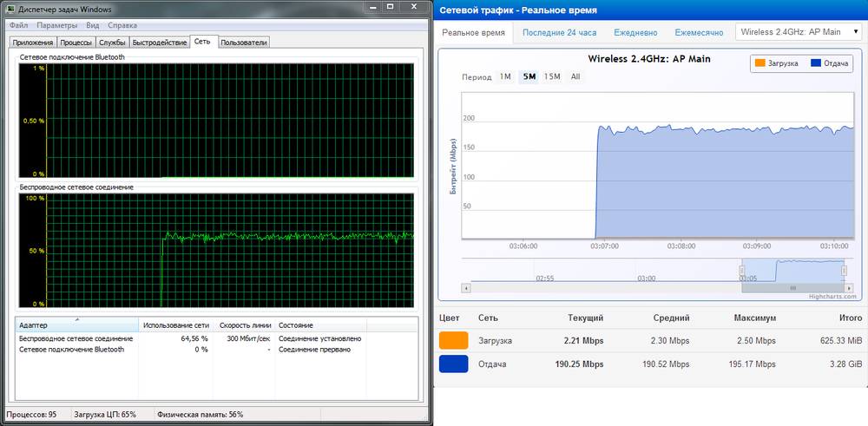Open the Ежедневно traffic tab
This screenshot has height=426, width=868.
(635, 33)
